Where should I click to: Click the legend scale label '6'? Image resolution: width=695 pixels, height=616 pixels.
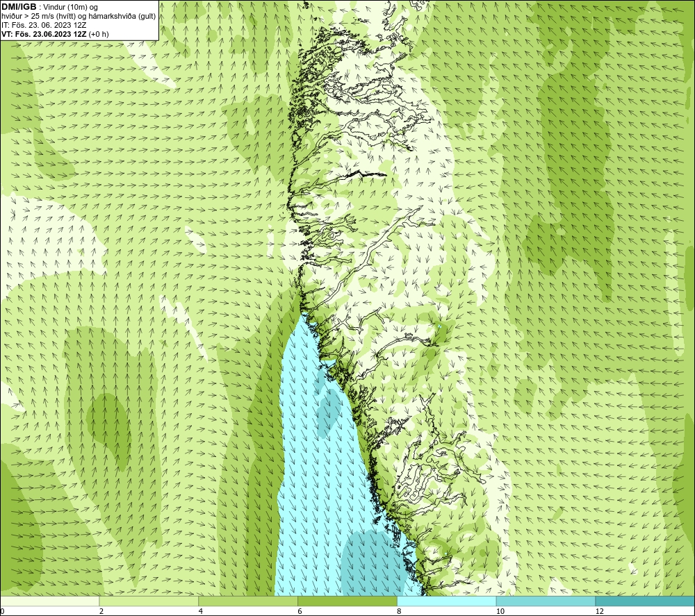[x=300, y=611]
